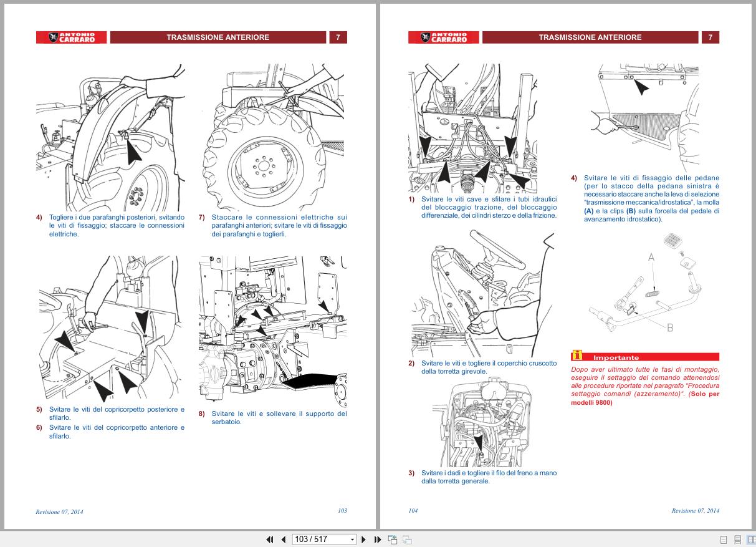Go to the next page
756x547 pixels.
(x=364, y=540)
